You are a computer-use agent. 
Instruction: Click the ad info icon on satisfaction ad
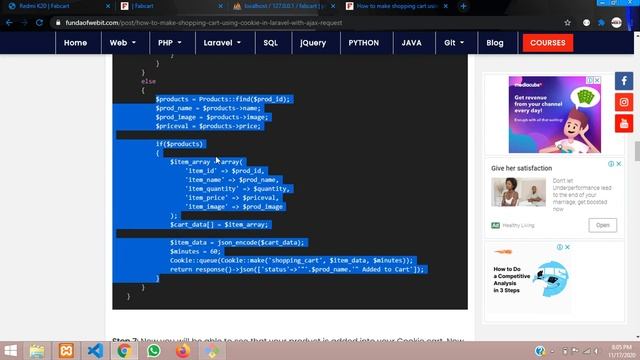611,164
